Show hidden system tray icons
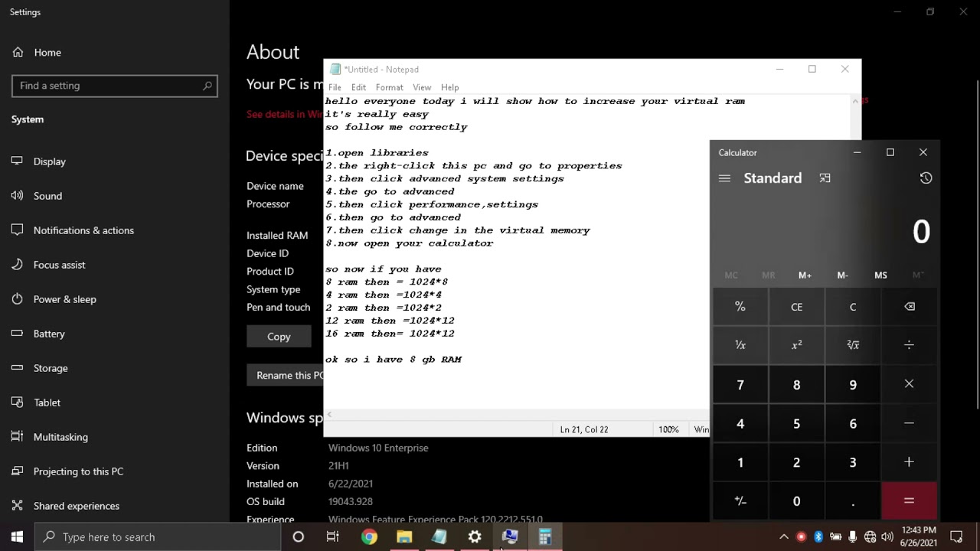This screenshot has width=980, height=551. (x=784, y=537)
